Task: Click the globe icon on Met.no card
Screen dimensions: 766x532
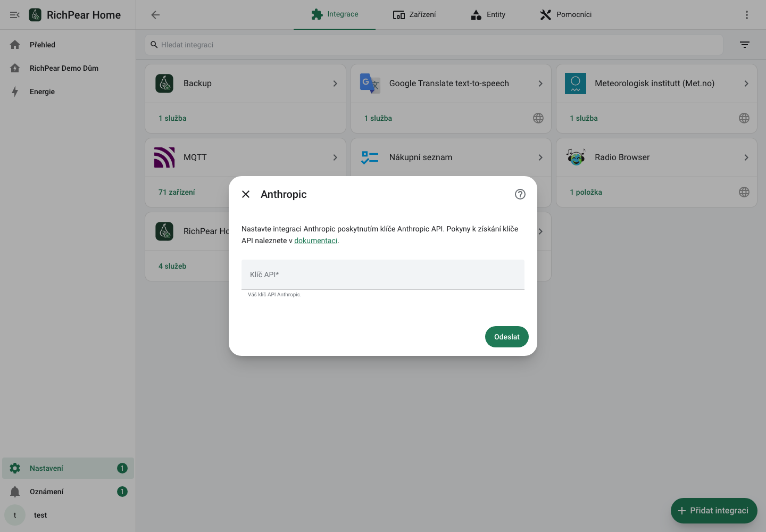Action: click(744, 118)
